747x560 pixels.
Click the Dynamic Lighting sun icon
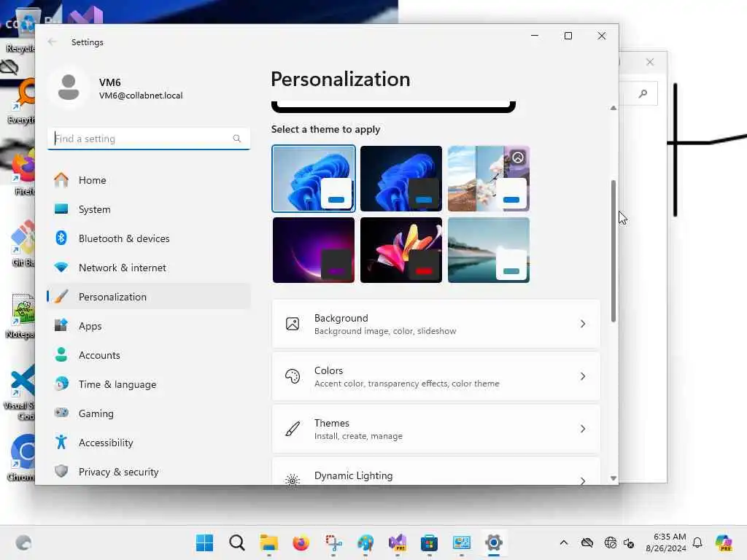click(x=293, y=480)
